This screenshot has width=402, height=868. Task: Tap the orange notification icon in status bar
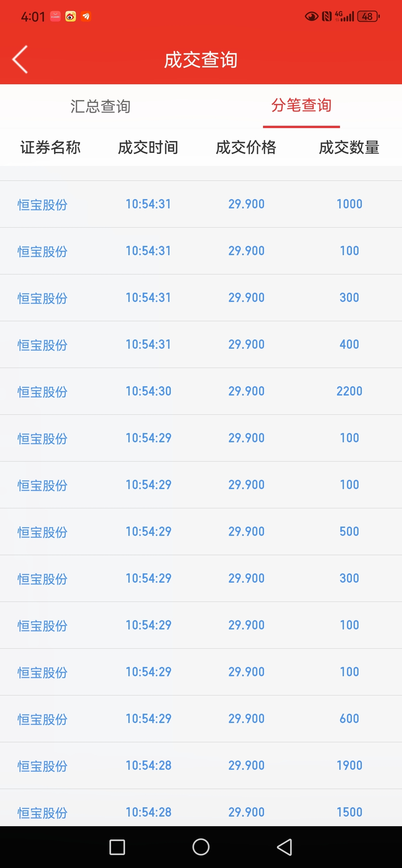tap(86, 16)
